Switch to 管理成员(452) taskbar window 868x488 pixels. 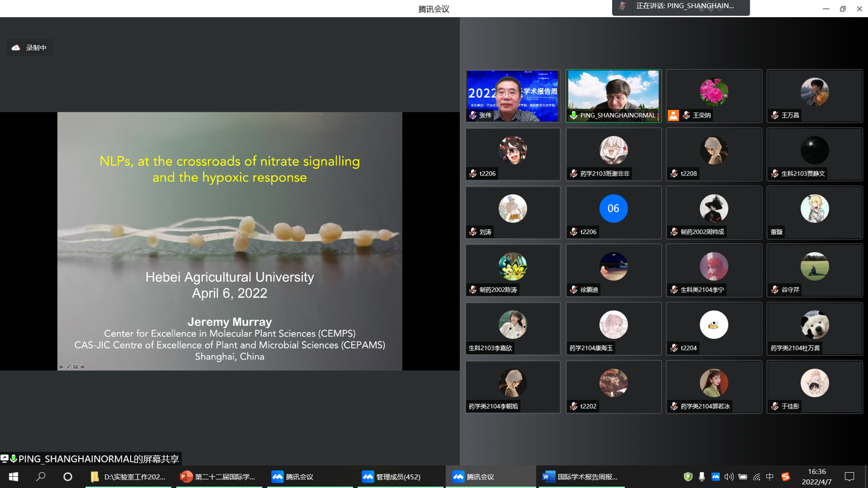[x=399, y=477]
